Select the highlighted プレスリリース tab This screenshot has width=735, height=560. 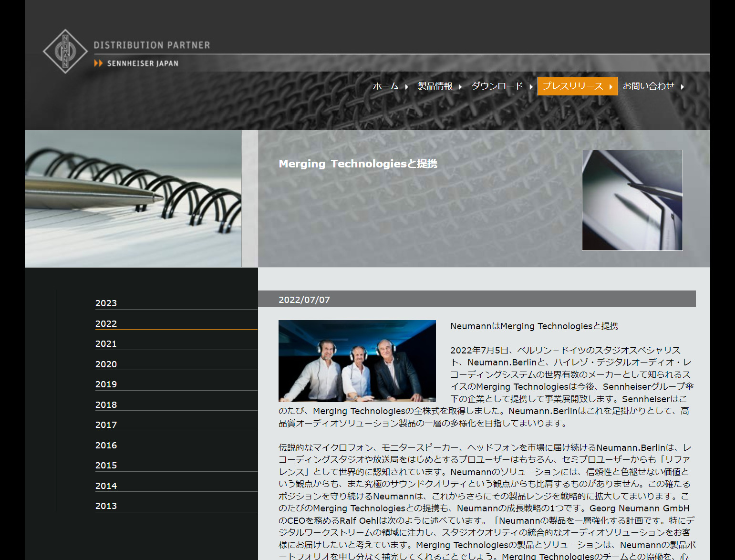click(578, 86)
